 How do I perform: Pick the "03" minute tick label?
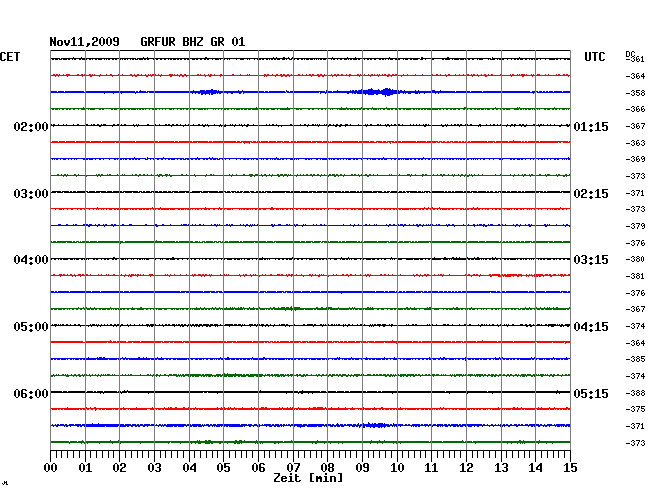tap(154, 468)
